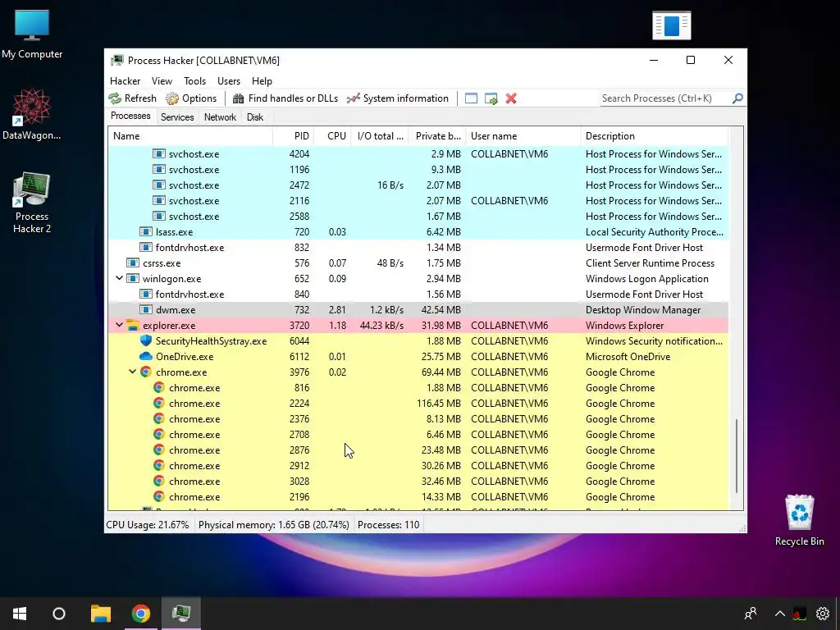Click the find window toolbar icon
840x630 pixels.
pos(471,98)
